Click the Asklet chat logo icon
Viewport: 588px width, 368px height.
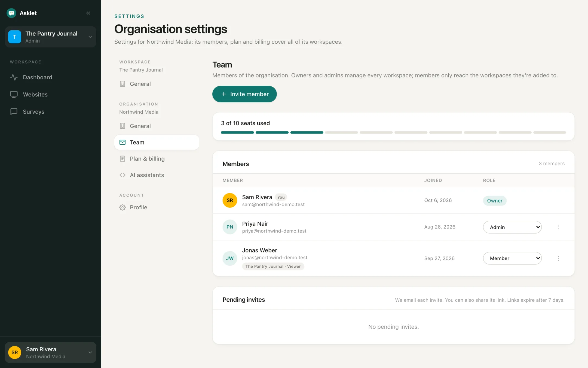11,13
